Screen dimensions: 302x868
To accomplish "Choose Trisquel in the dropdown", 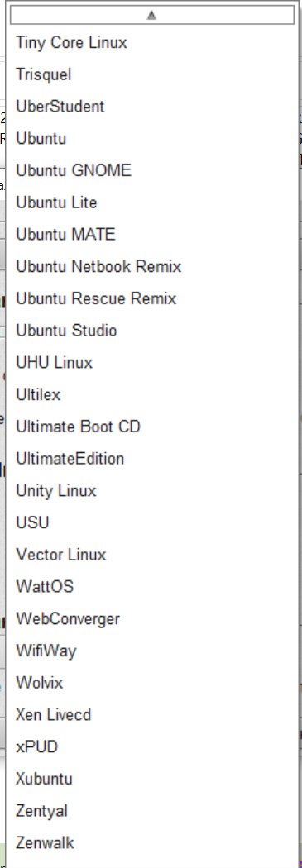I will pyautogui.click(x=152, y=74).
